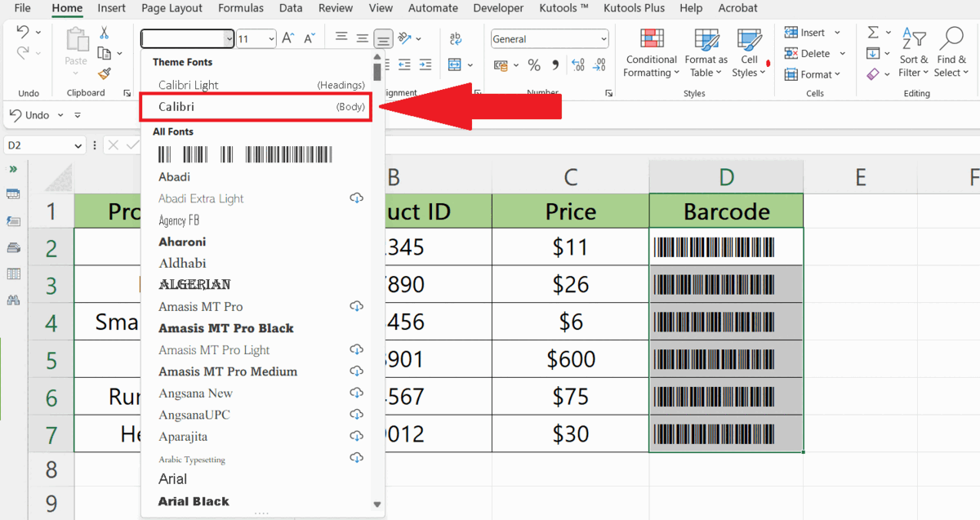The image size is (980, 520).
Task: Open the Merge & Center dropdown arrow
Action: (x=470, y=65)
